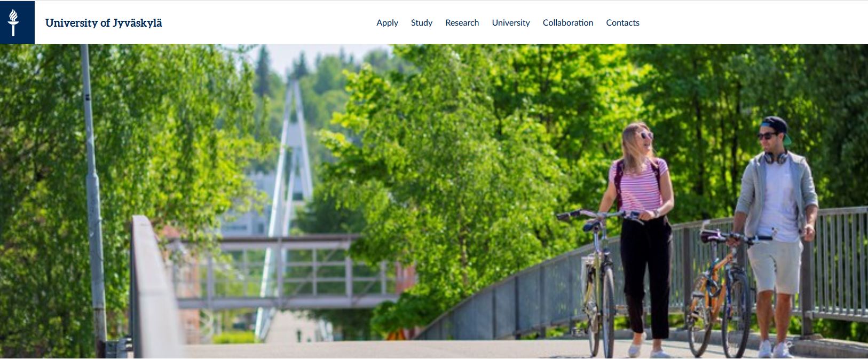Open the Apply menu item

pyautogui.click(x=387, y=22)
